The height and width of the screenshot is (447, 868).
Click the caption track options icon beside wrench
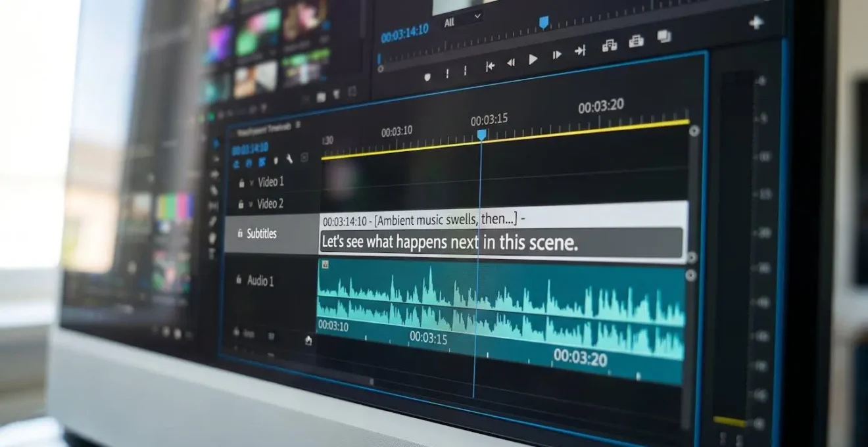tap(304, 158)
